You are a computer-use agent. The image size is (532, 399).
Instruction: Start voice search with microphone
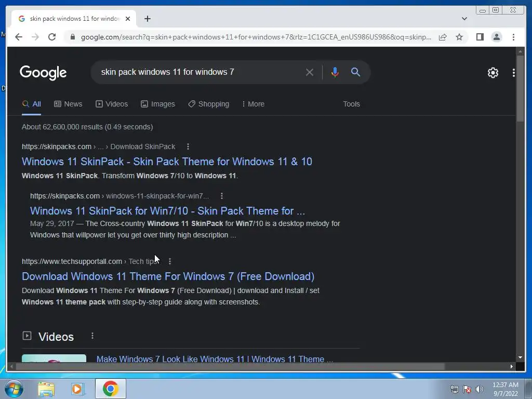pyautogui.click(x=335, y=72)
